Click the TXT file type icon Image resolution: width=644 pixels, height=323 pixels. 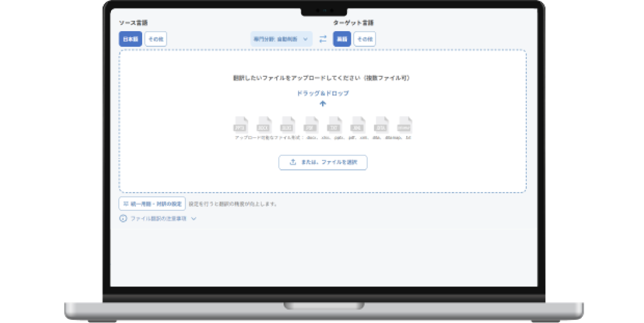334,125
